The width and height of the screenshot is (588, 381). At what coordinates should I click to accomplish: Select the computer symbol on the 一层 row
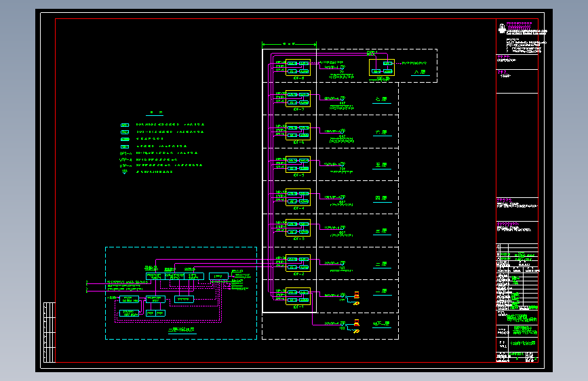tap(357, 295)
